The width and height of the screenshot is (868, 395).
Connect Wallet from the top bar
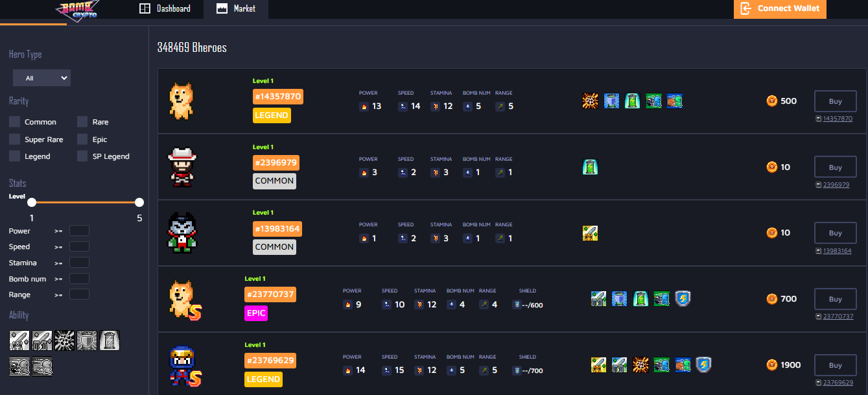(x=780, y=9)
